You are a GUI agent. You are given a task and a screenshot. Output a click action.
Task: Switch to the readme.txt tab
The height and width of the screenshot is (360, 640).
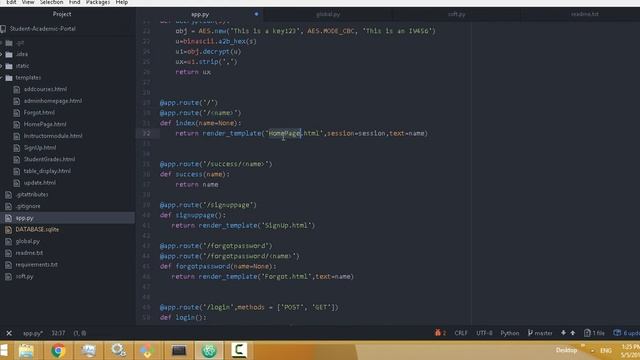coord(584,14)
